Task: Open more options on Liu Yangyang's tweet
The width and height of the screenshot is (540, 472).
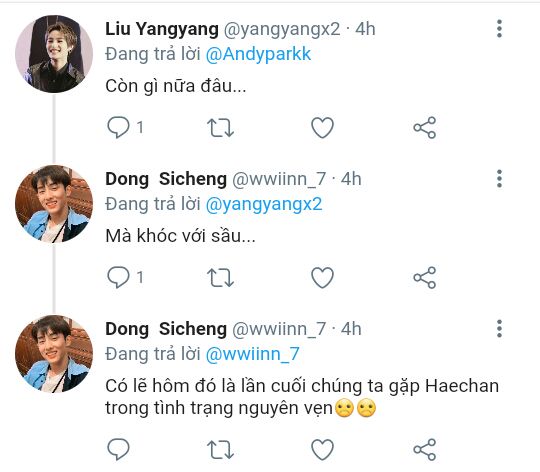Action: pos(499,29)
